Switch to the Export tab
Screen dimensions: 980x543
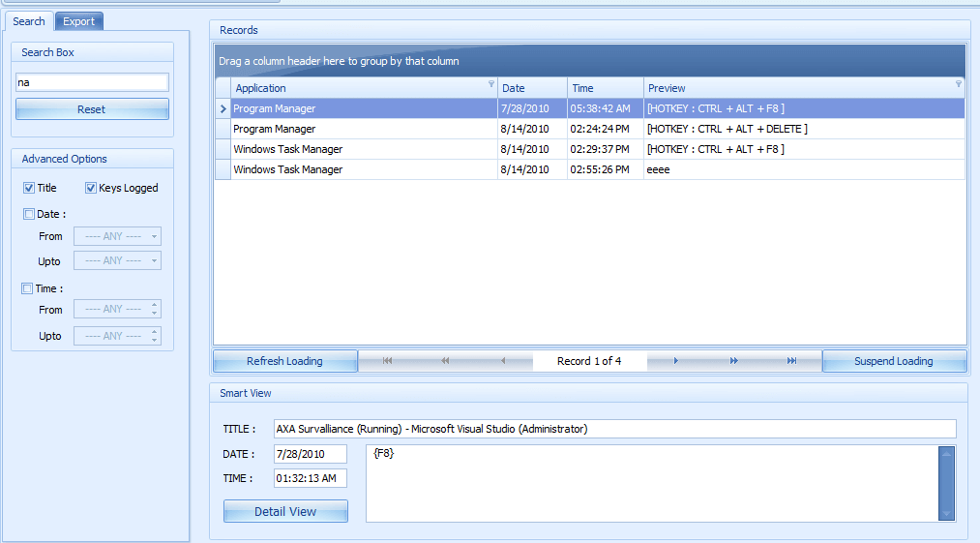tap(78, 21)
